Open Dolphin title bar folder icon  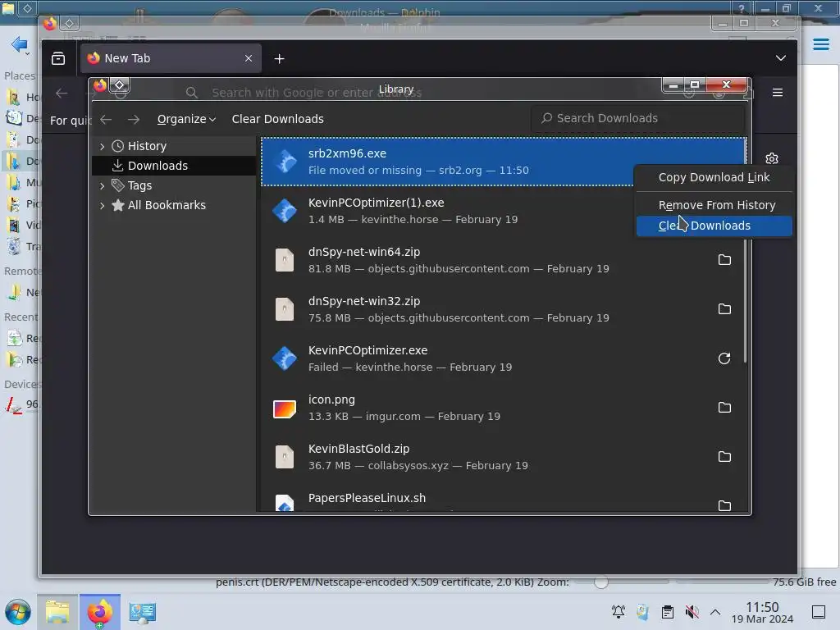coord(7,8)
